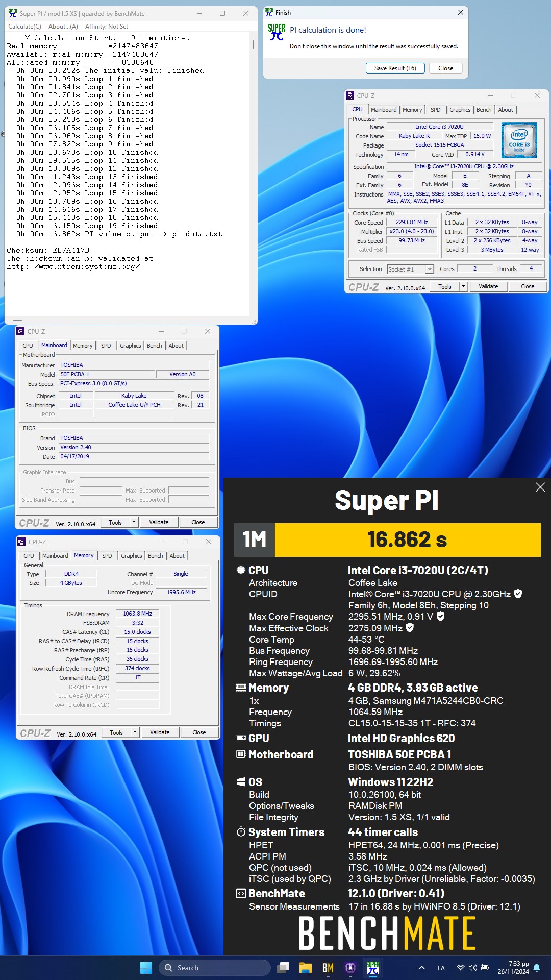Switch to CPU tab in Memory CPU-Z window

point(29,556)
